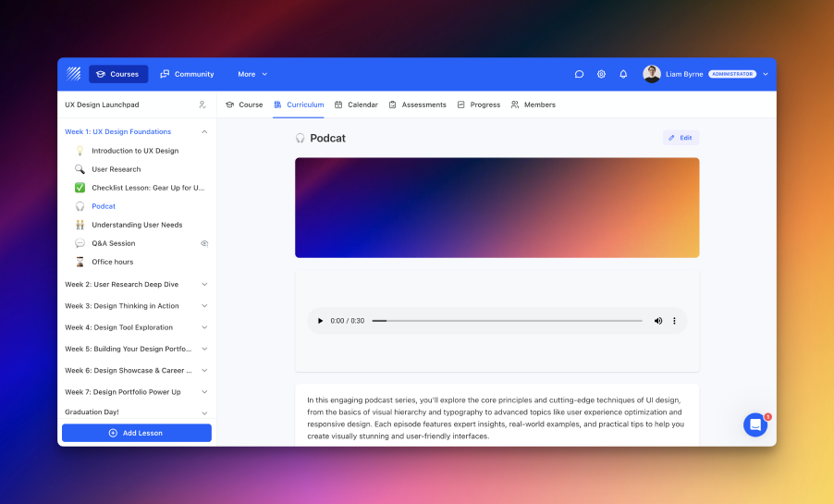Click the speech bubble icon for Q&A Session
The width and height of the screenshot is (834, 504).
point(80,243)
